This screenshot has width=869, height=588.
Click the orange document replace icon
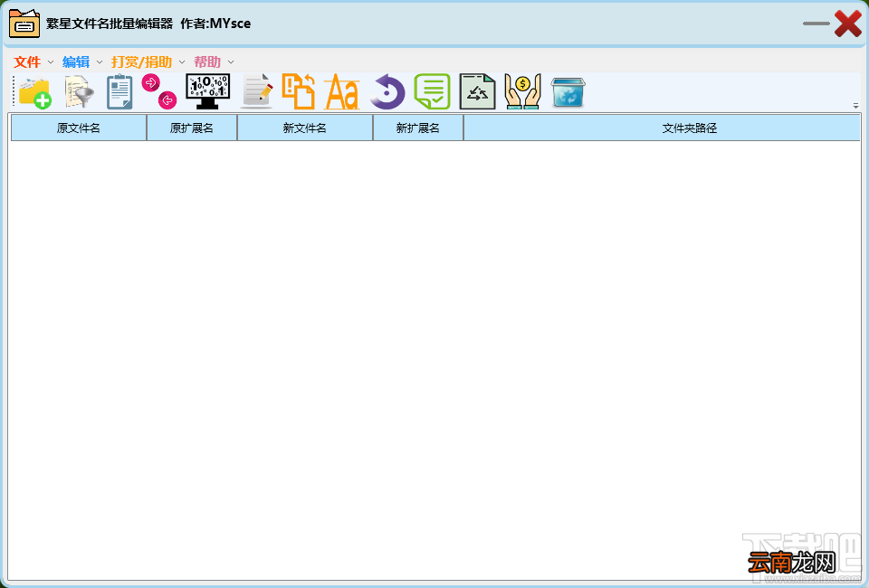299,91
